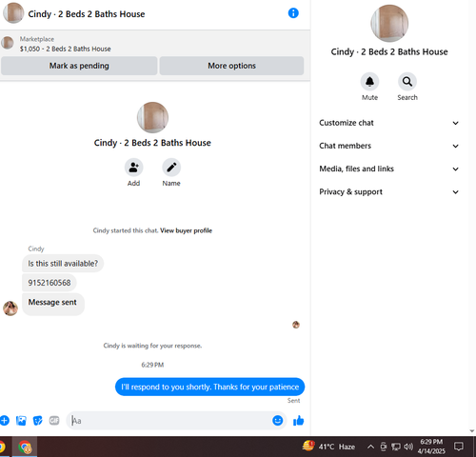Open large profile picture in info panel
Screen dimensions: 476x457
pyautogui.click(x=389, y=23)
